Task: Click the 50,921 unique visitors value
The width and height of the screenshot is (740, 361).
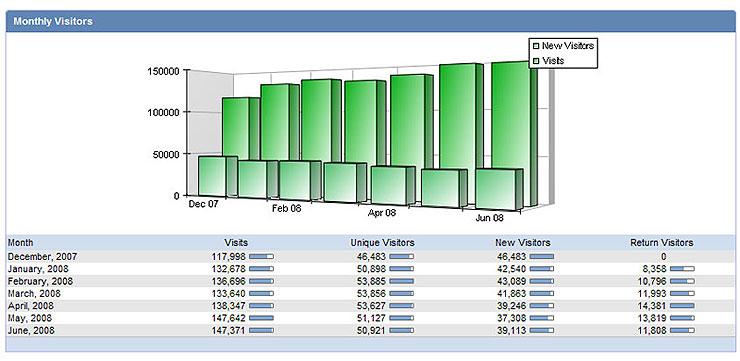Action: 371,330
